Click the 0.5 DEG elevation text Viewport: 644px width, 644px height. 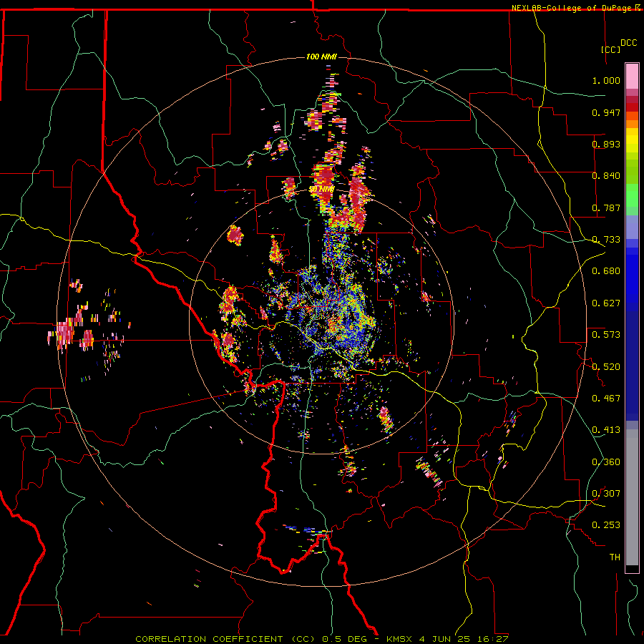(343, 639)
